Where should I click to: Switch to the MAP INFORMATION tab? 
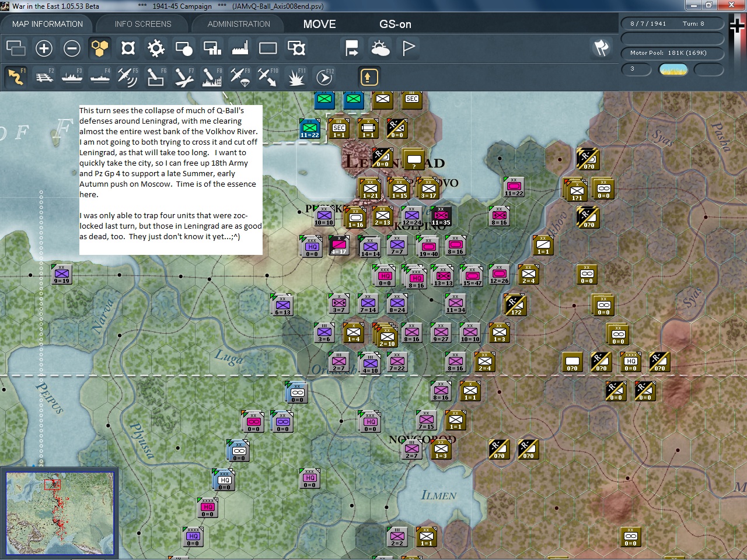pos(47,24)
